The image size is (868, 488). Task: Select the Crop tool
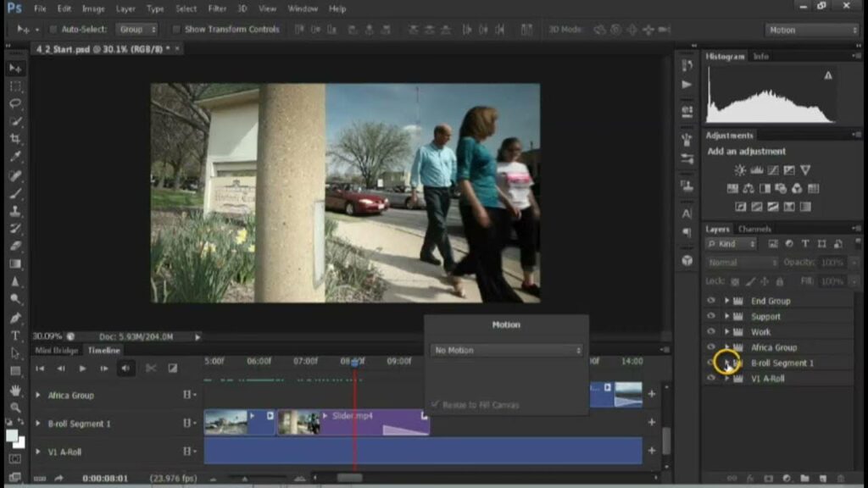tap(15, 139)
